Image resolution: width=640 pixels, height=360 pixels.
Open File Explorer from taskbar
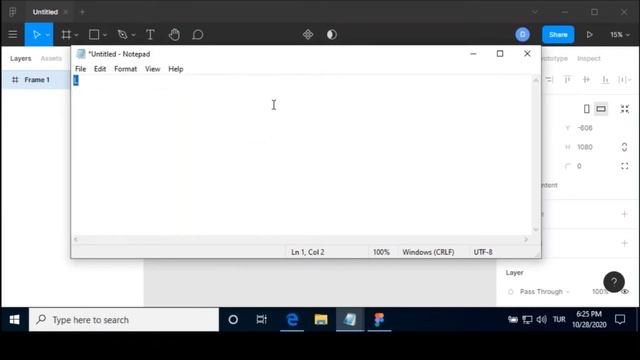[x=321, y=320]
